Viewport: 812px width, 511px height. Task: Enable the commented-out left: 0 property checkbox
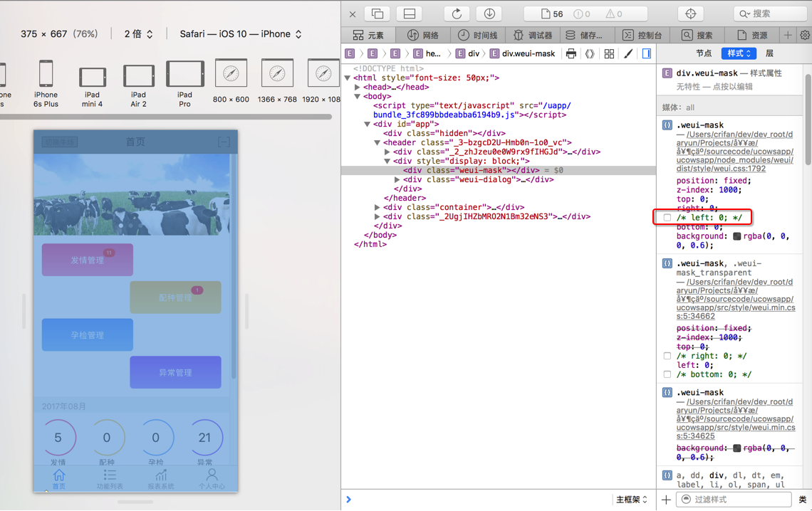(x=667, y=218)
